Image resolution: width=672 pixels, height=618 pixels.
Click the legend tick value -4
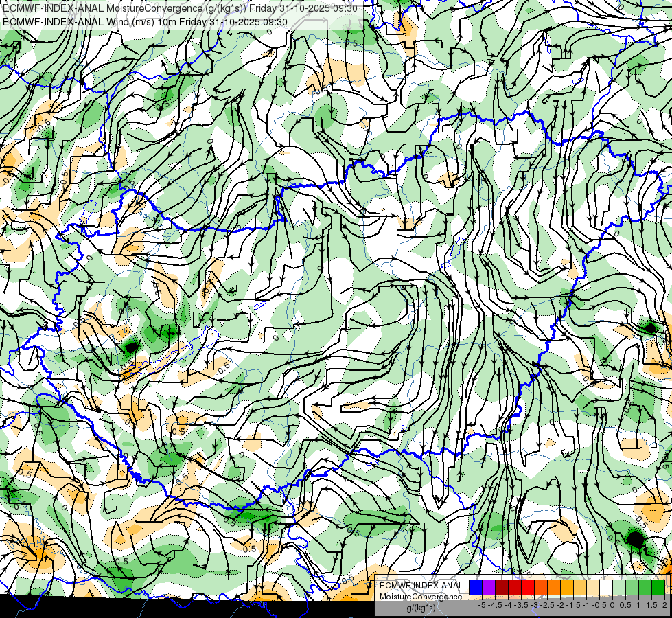[x=508, y=605]
